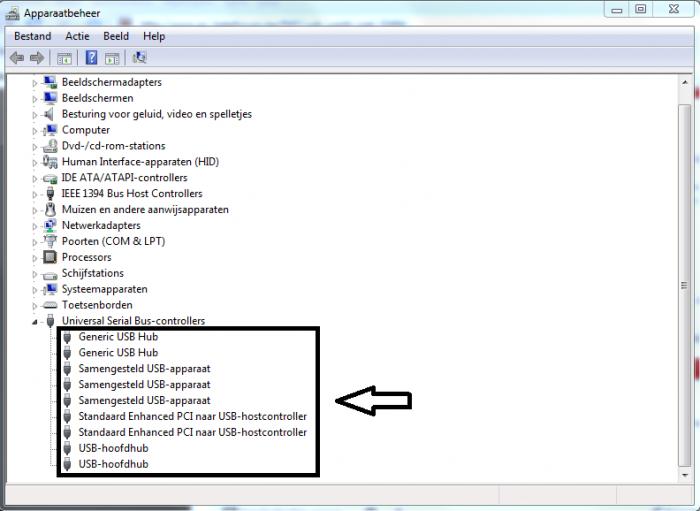Click the Processors chip icon
700x511 pixels.
point(50,257)
